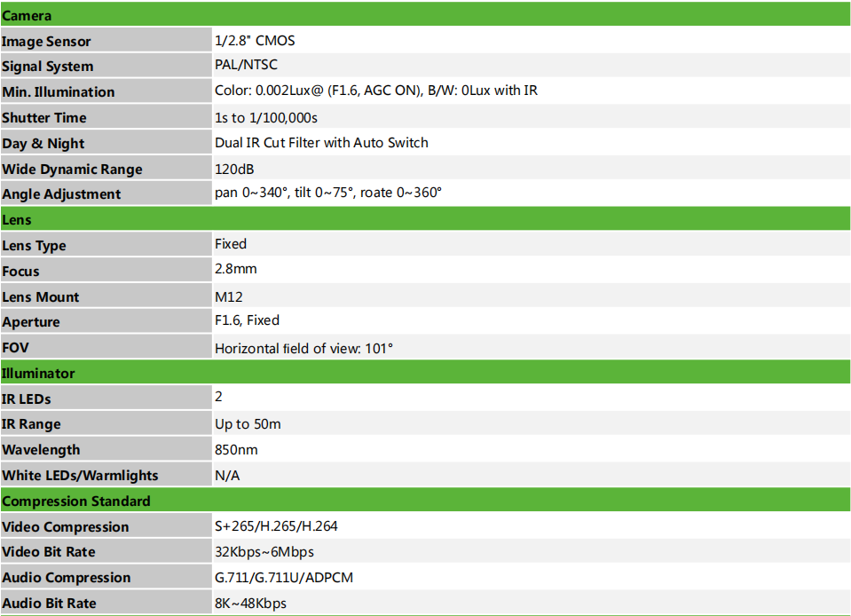Screen dimensions: 851x616
Task: Click the Focus 2.8mm value
Action: click(x=235, y=269)
